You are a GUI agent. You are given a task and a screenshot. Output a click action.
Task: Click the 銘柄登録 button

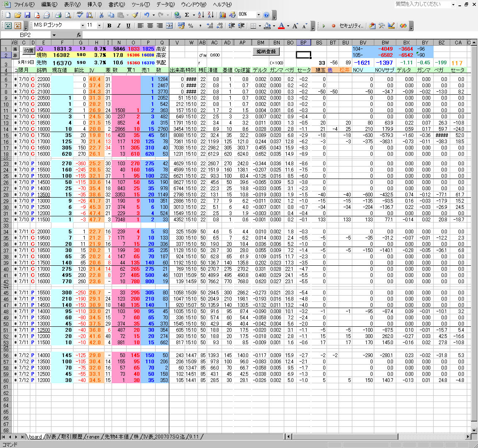tap(266, 51)
